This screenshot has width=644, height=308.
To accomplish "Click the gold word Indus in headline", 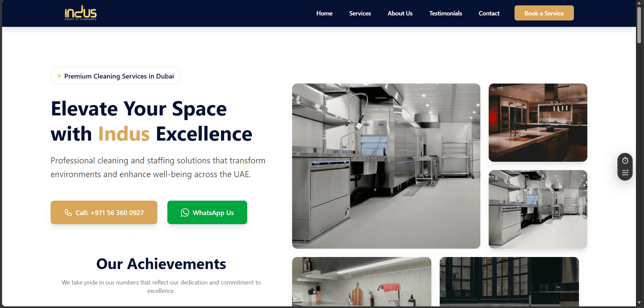I will (124, 134).
